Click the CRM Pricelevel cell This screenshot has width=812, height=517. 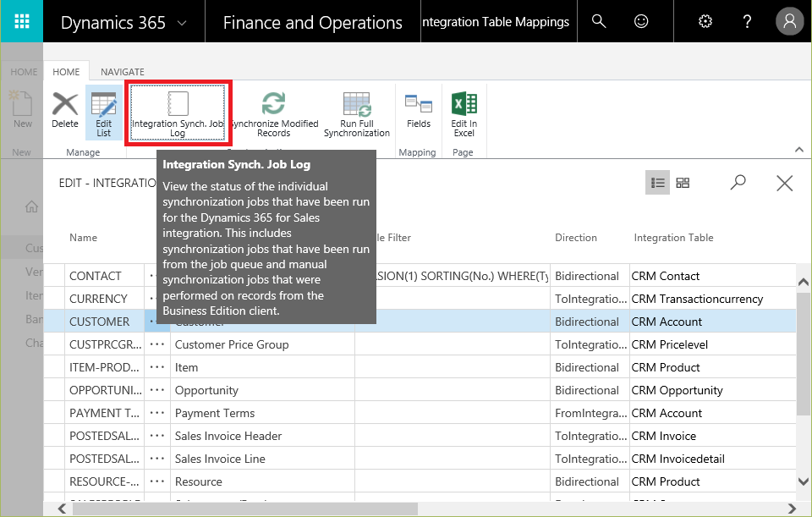712,344
